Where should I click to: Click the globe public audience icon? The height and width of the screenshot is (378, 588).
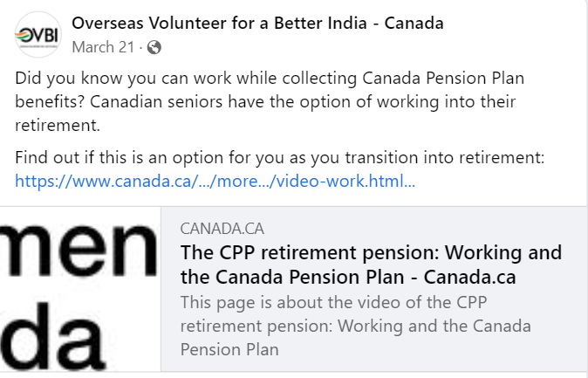[x=154, y=48]
